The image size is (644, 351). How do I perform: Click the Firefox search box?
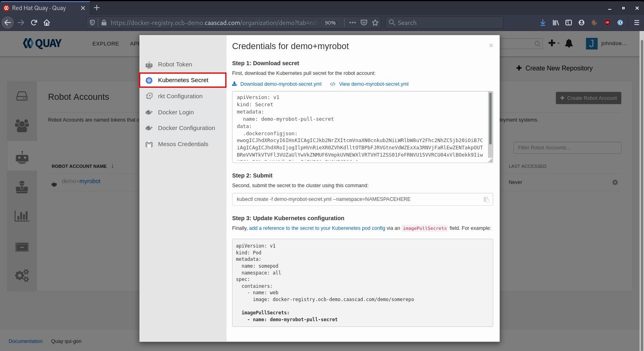point(444,23)
